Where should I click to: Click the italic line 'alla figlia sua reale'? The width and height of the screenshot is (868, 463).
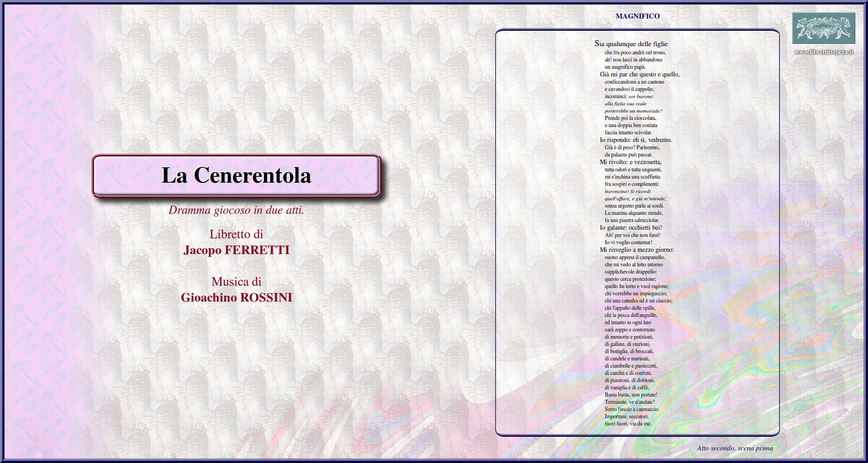click(626, 104)
